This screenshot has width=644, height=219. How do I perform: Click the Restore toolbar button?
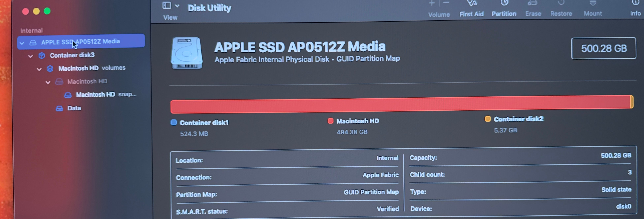[561, 9]
